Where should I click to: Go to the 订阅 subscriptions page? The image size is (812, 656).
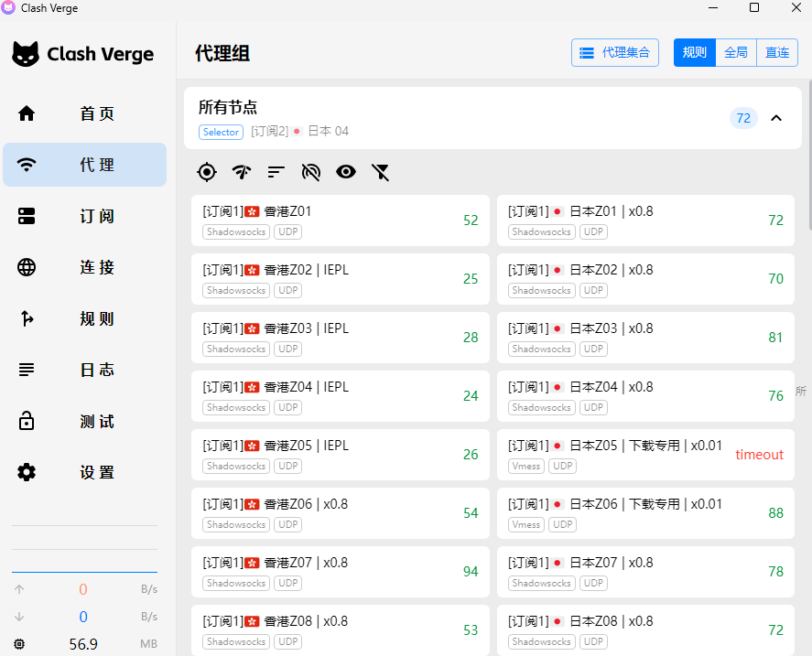point(84,216)
